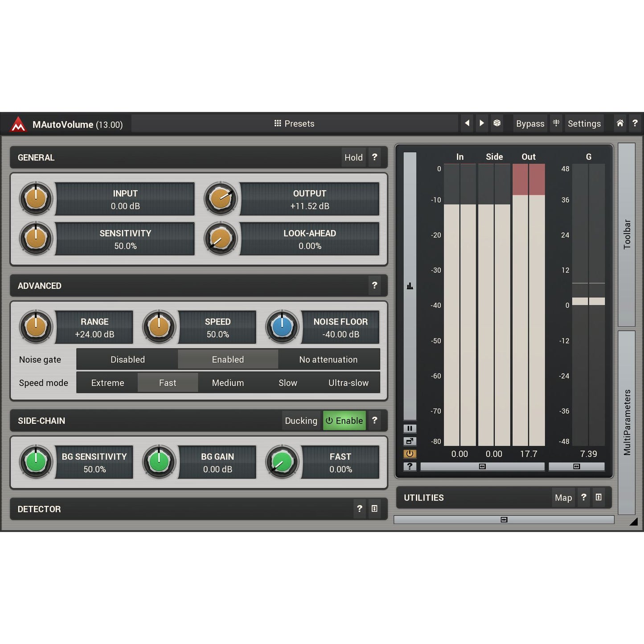Toggle Bypass for the plugin
The height and width of the screenshot is (644, 644).
pyautogui.click(x=530, y=123)
